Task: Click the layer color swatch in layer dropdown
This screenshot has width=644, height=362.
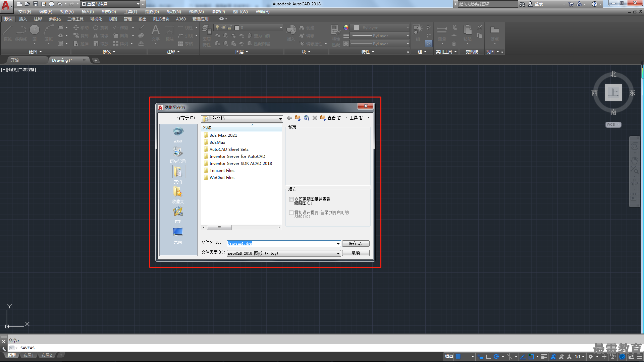Action: (237, 28)
